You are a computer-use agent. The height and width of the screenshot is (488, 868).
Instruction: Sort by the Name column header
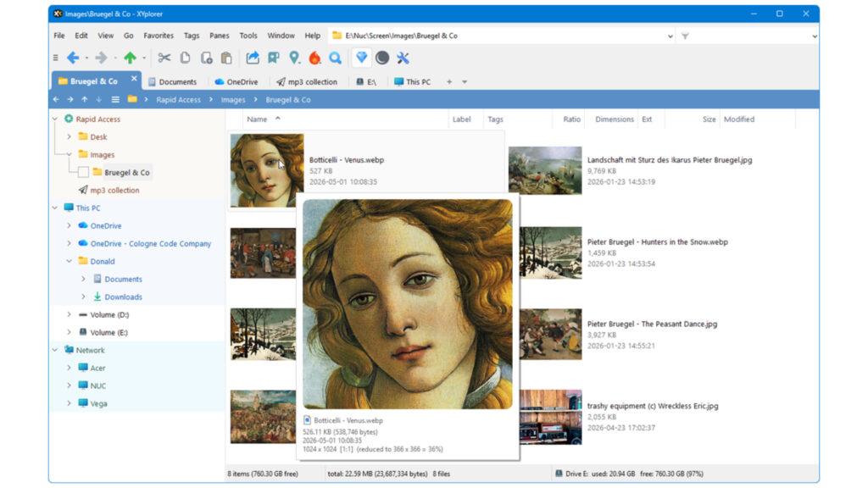(x=257, y=119)
